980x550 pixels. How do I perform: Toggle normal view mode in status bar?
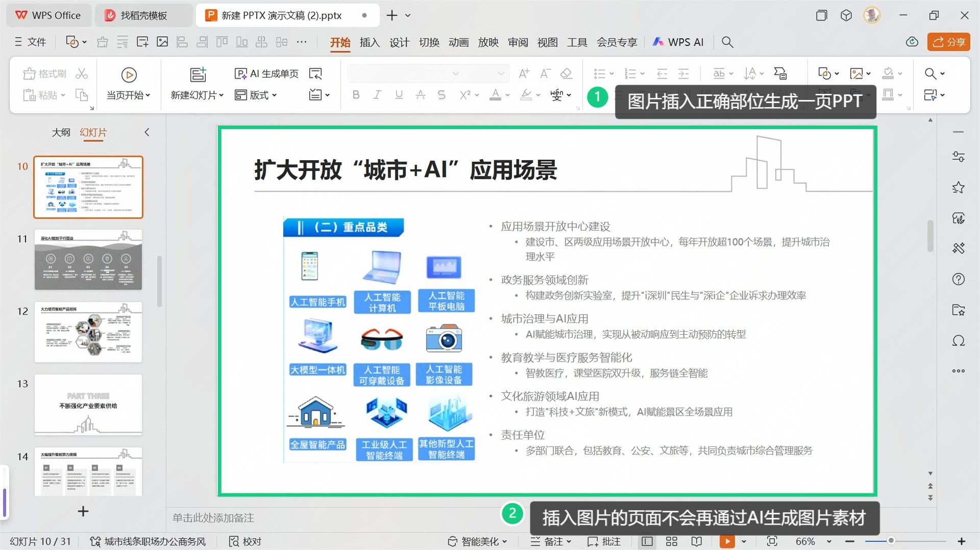(647, 541)
